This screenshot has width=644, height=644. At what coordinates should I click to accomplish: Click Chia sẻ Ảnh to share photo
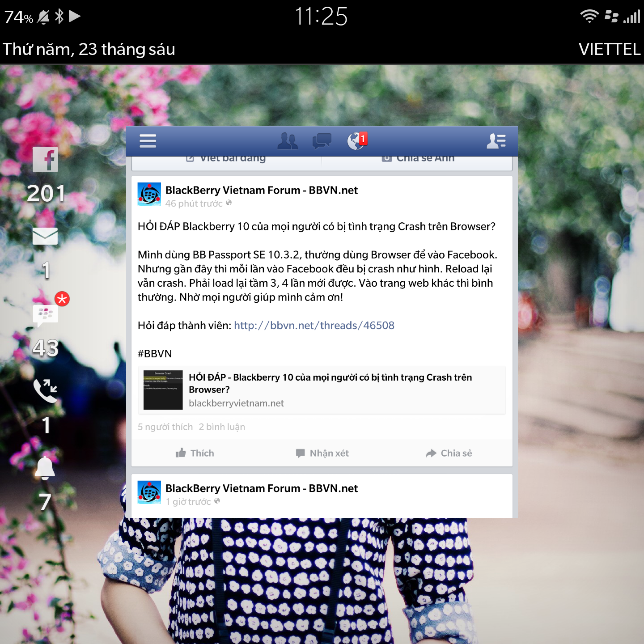418,159
